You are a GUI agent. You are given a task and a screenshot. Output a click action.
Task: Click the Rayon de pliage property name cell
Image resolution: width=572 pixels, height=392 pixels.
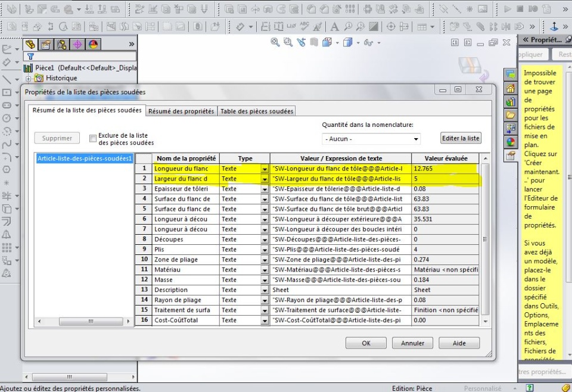pos(186,300)
